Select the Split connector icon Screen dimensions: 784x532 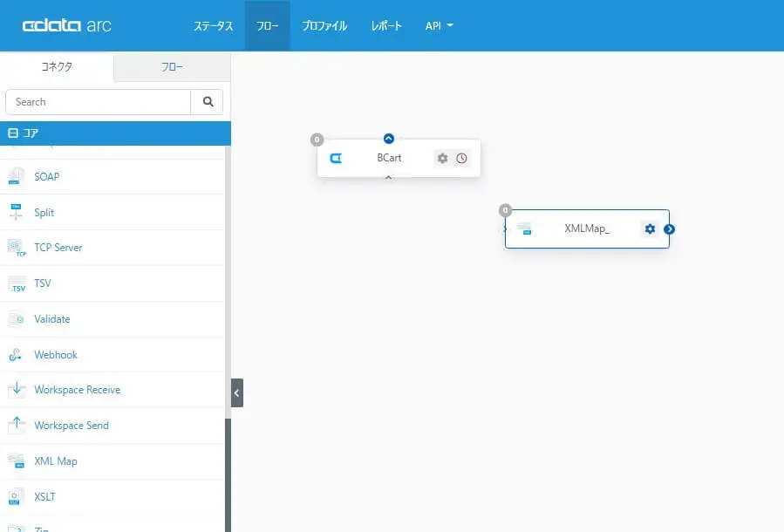16,212
